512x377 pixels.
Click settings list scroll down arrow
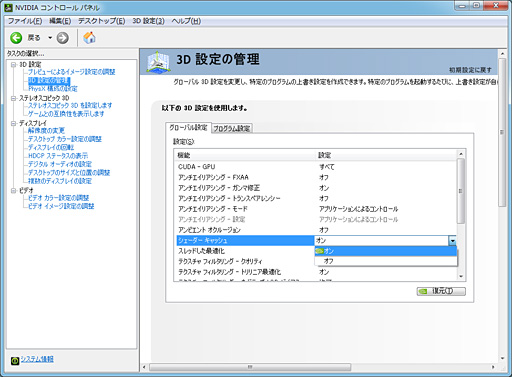461,276
